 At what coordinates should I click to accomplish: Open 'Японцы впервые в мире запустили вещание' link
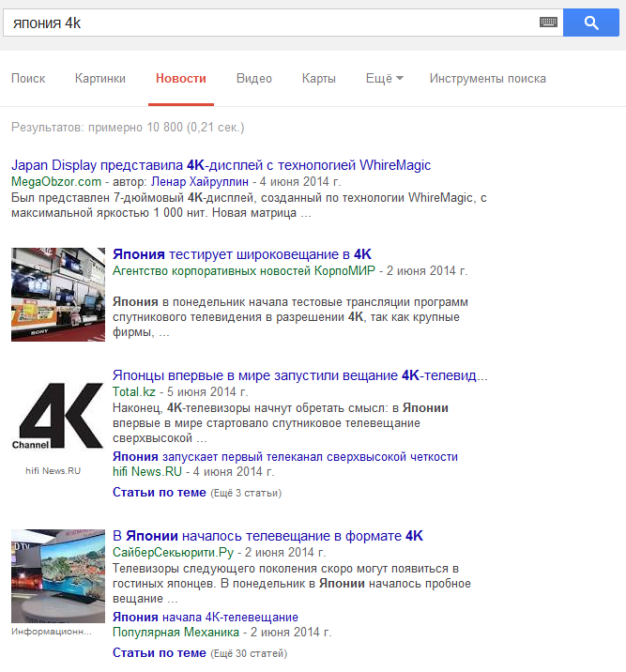[300, 375]
